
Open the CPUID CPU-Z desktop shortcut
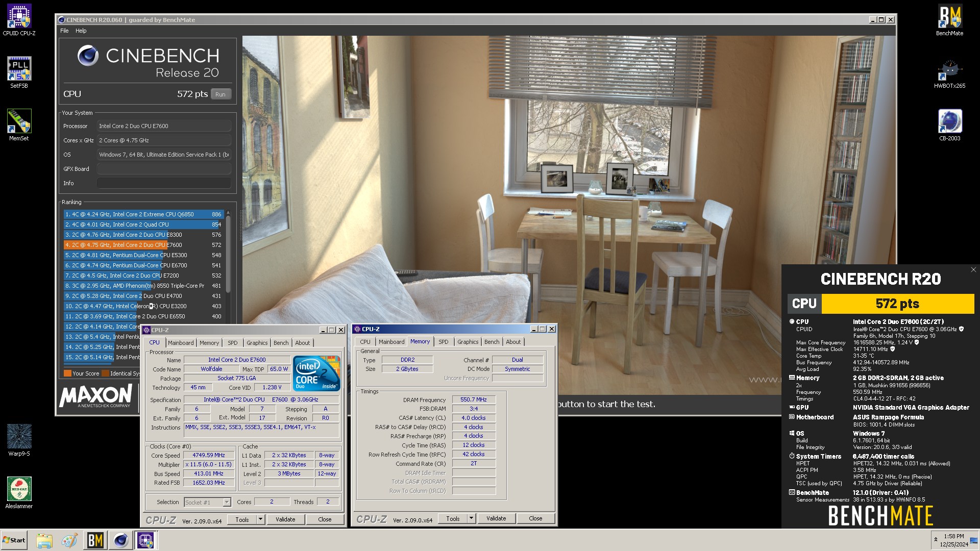(x=19, y=19)
